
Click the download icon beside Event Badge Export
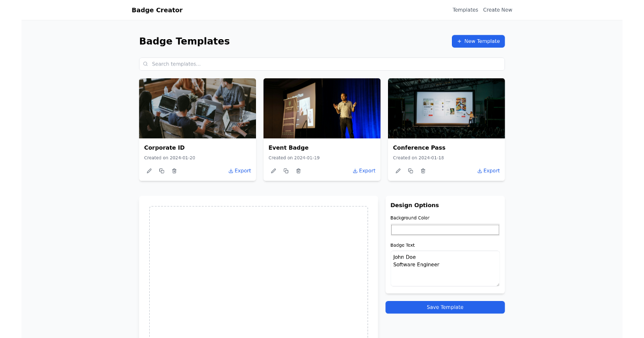[x=355, y=171]
